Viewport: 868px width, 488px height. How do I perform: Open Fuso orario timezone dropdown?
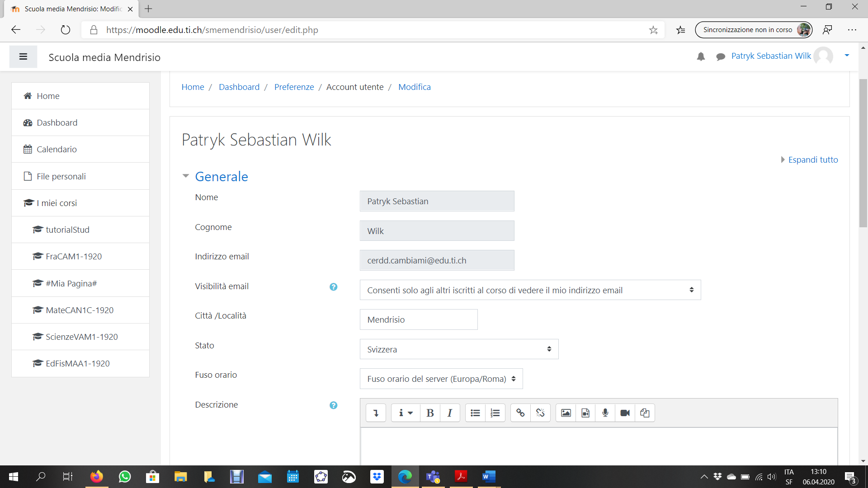[x=441, y=379]
